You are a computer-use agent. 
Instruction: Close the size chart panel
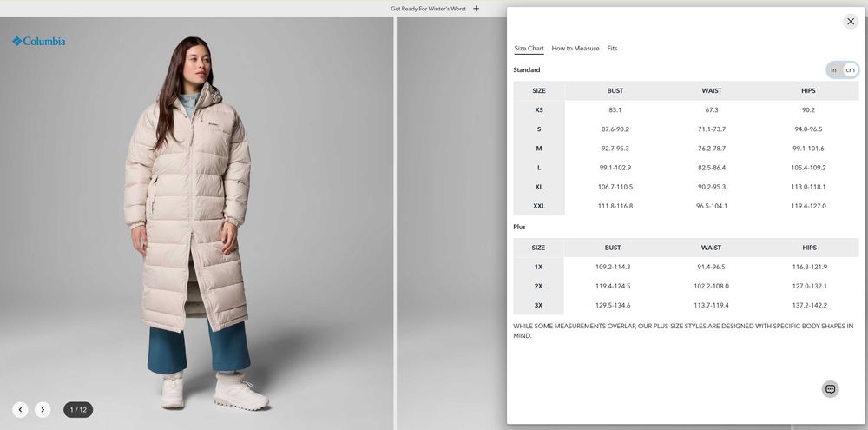pos(851,22)
